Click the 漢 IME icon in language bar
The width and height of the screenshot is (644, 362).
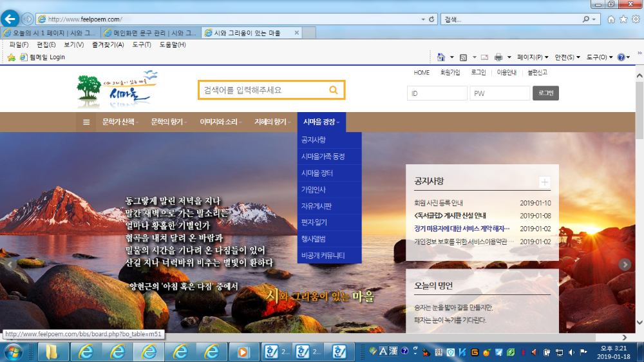(x=393, y=351)
